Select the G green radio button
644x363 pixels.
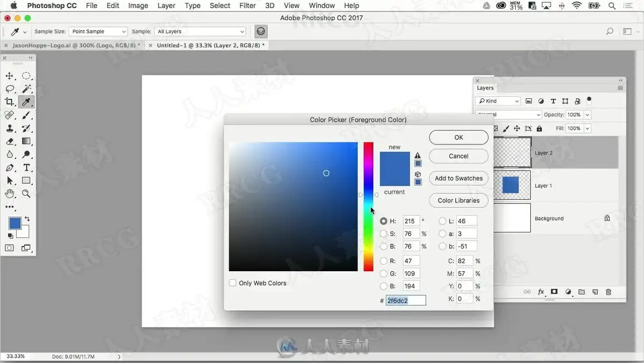pos(384,274)
